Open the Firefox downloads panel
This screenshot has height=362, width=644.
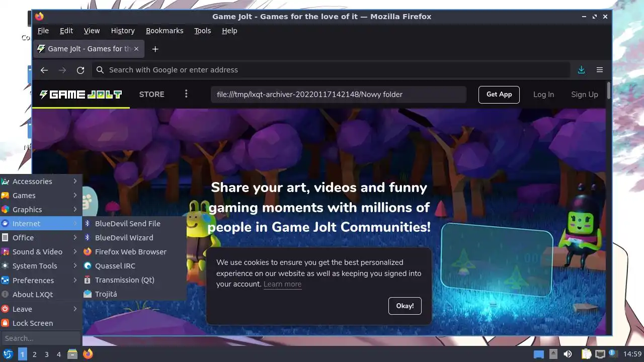[x=581, y=70]
